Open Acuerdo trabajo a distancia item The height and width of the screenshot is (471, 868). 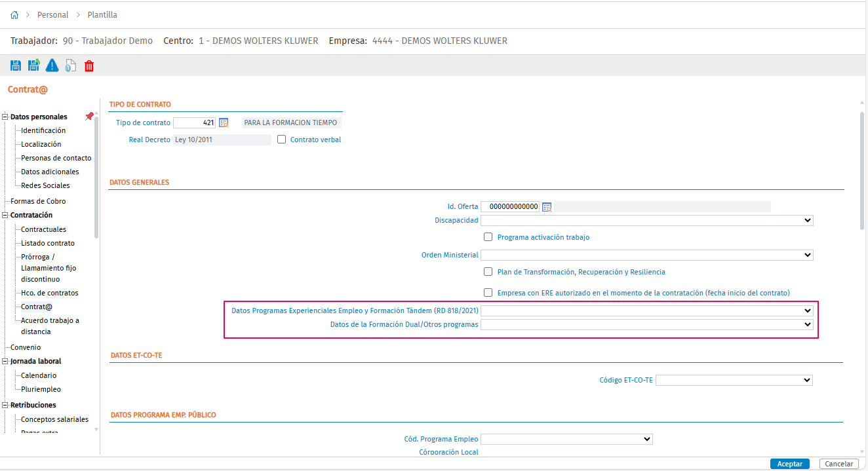click(50, 326)
